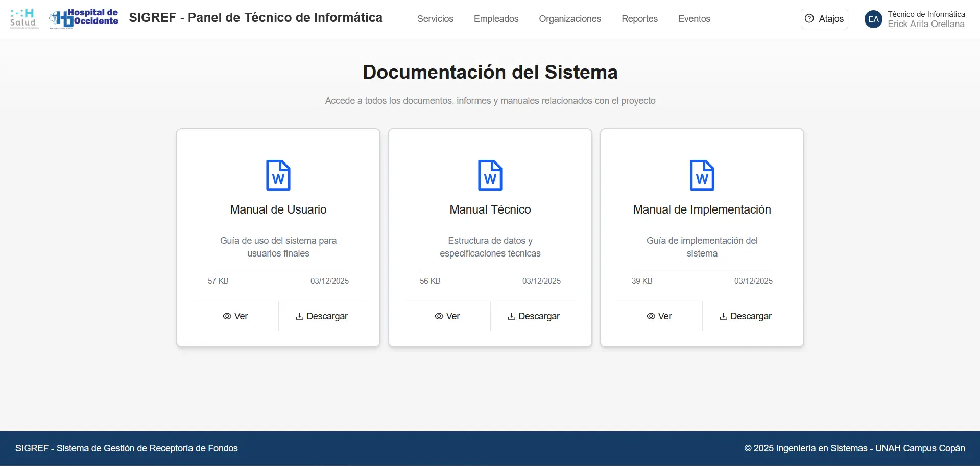Click the question mark icon beside Atajos
The height and width of the screenshot is (466, 980).
(x=810, y=18)
